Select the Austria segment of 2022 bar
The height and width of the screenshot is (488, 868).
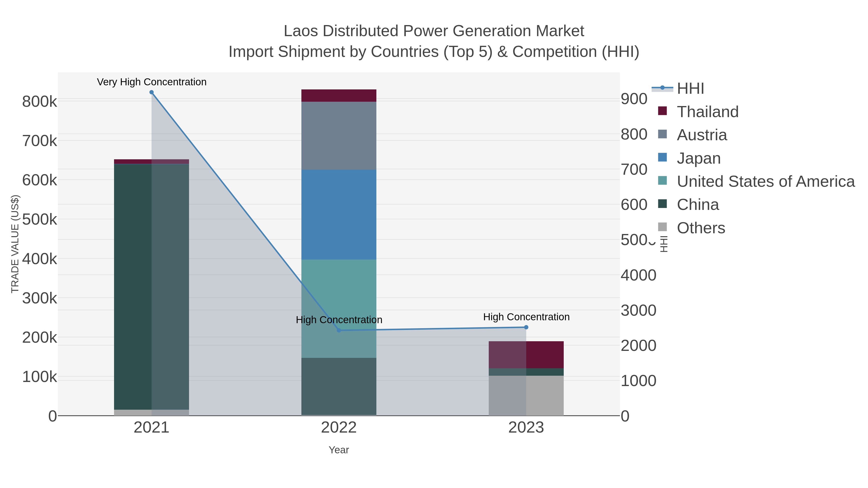339,136
